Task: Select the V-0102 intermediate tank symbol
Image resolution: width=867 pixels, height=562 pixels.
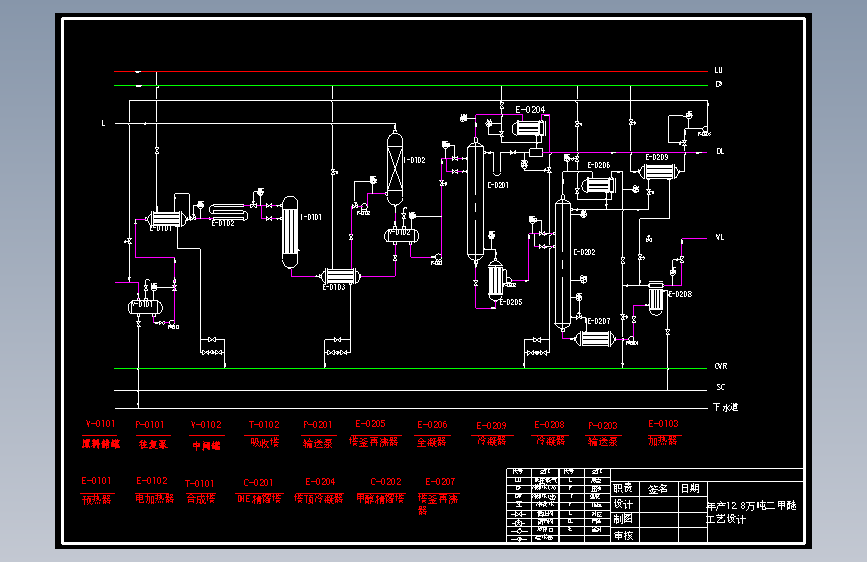Action: pos(401,236)
